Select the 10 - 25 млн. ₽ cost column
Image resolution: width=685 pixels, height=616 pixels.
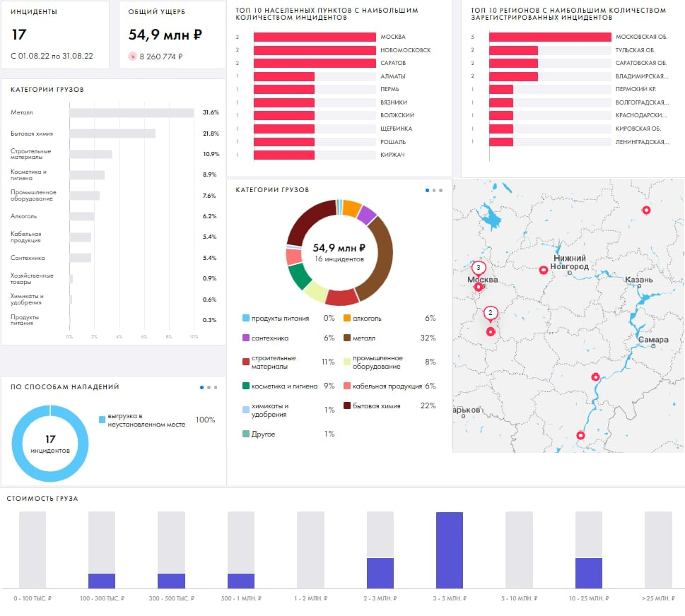pyautogui.click(x=589, y=573)
